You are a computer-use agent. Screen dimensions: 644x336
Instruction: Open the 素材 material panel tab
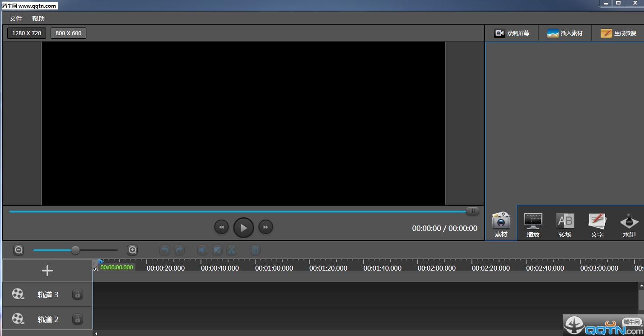pyautogui.click(x=501, y=225)
